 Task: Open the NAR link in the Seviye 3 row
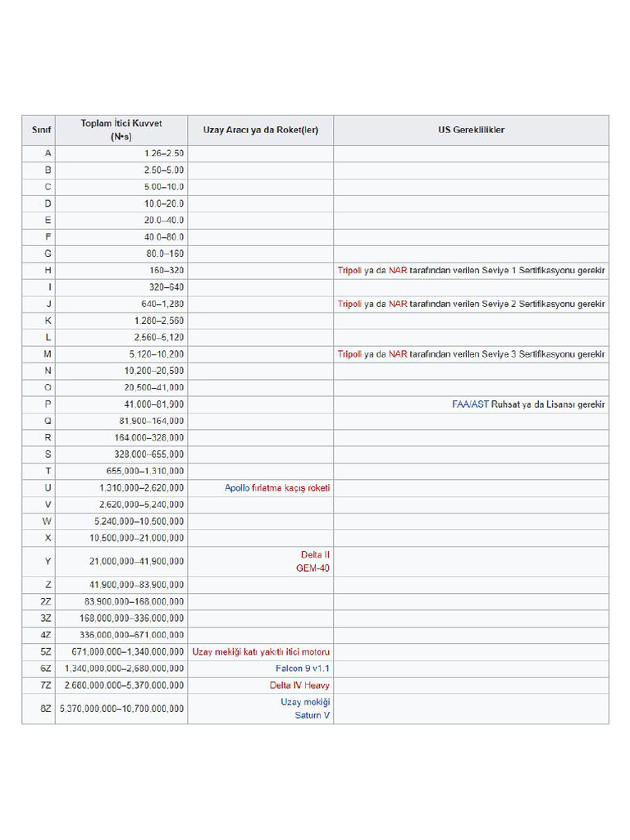398,354
